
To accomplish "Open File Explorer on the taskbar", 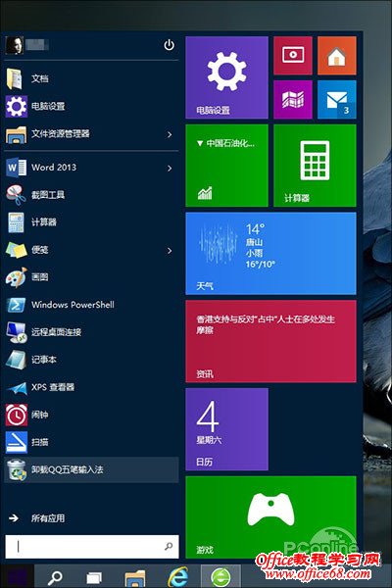I will coord(135,578).
